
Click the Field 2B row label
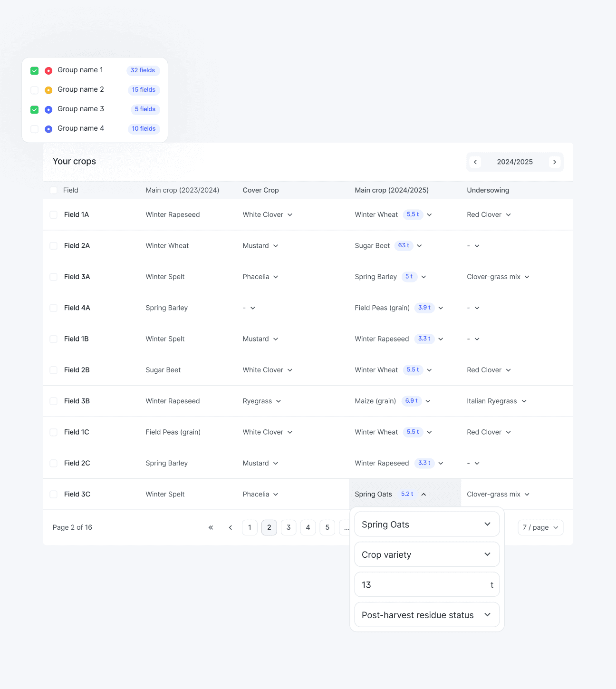[x=77, y=370]
